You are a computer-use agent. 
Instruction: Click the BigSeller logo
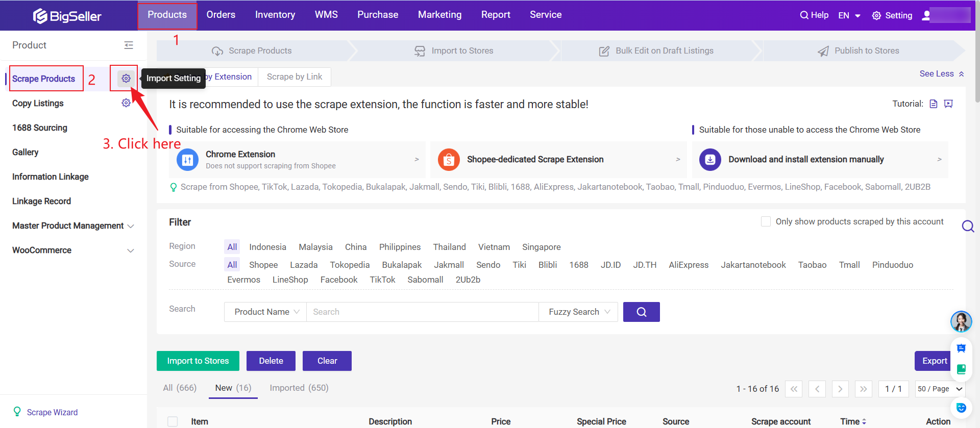pos(67,16)
